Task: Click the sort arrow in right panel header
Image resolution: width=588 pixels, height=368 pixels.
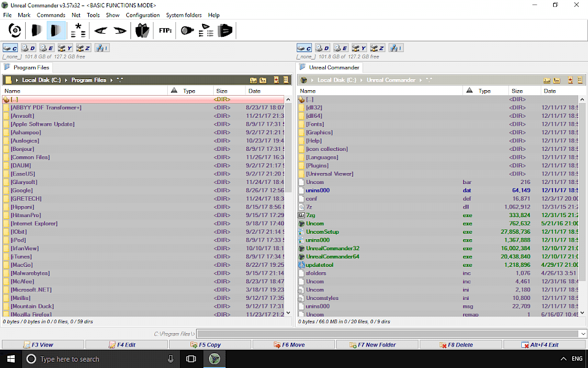Action: [469, 91]
